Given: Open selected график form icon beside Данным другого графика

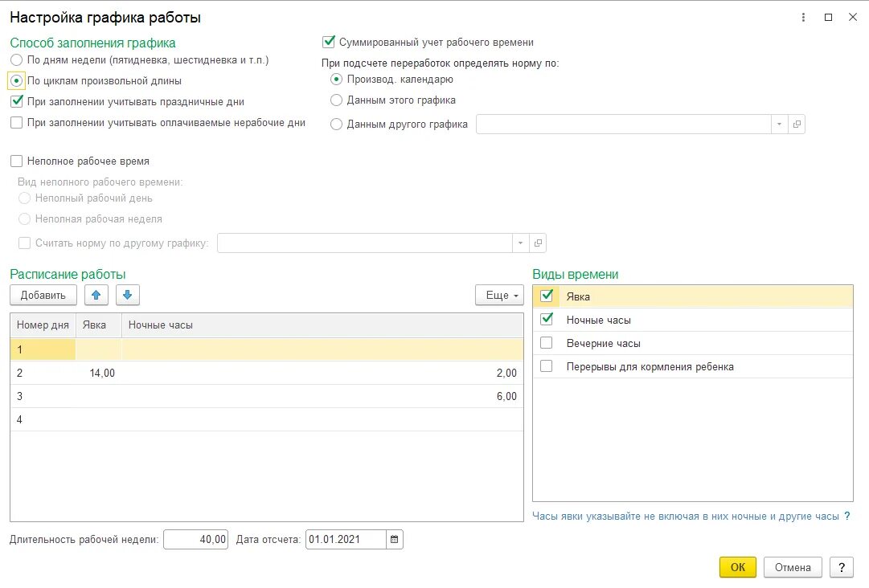Looking at the screenshot, I should tap(797, 124).
